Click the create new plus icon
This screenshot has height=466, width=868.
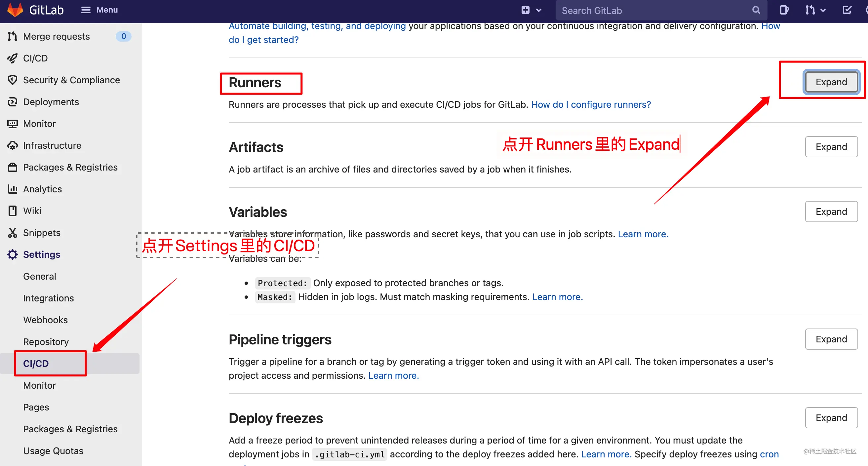[x=525, y=10]
